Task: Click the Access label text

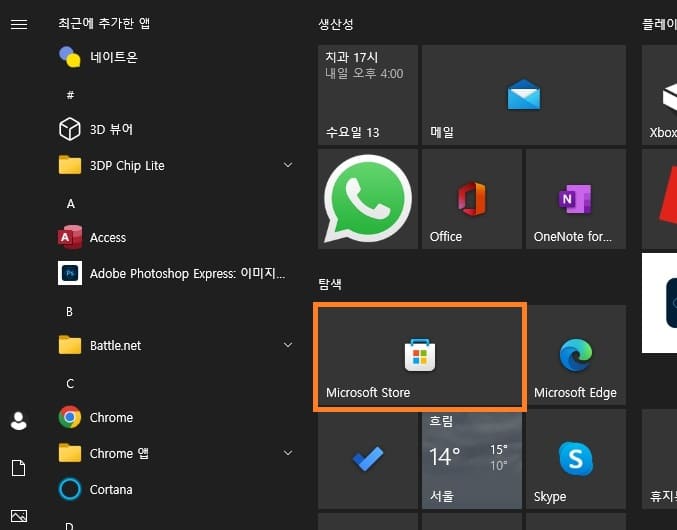Action: 108,237
